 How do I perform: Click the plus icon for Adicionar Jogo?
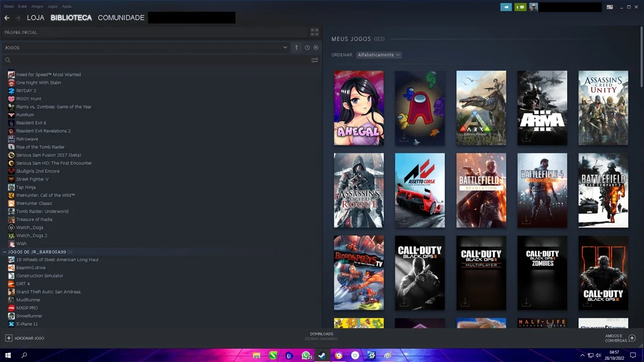click(x=8, y=338)
